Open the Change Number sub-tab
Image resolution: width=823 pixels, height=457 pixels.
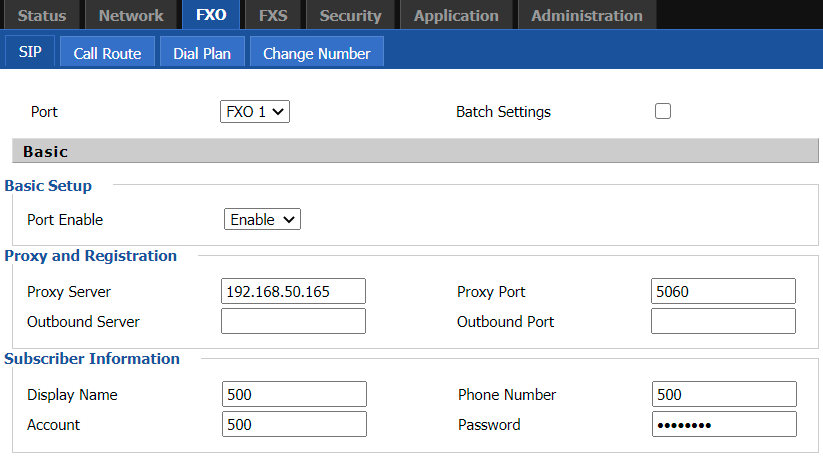[316, 53]
